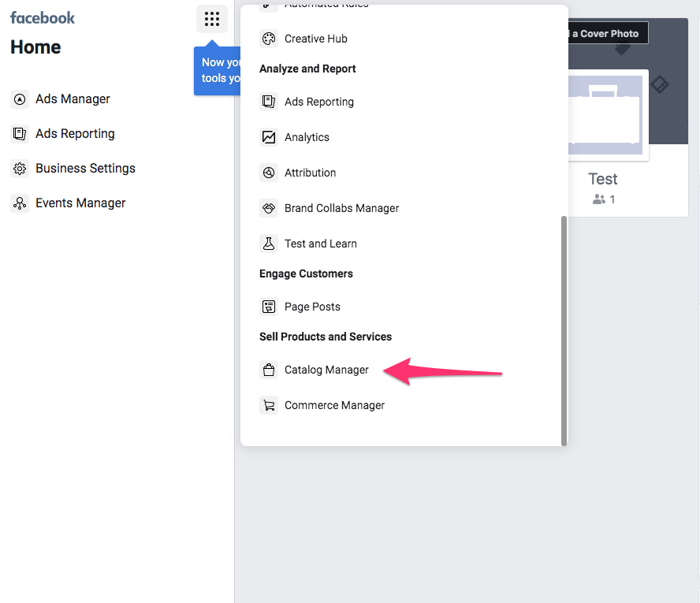700x603 pixels.
Task: Click the people count under Test
Action: (x=604, y=199)
